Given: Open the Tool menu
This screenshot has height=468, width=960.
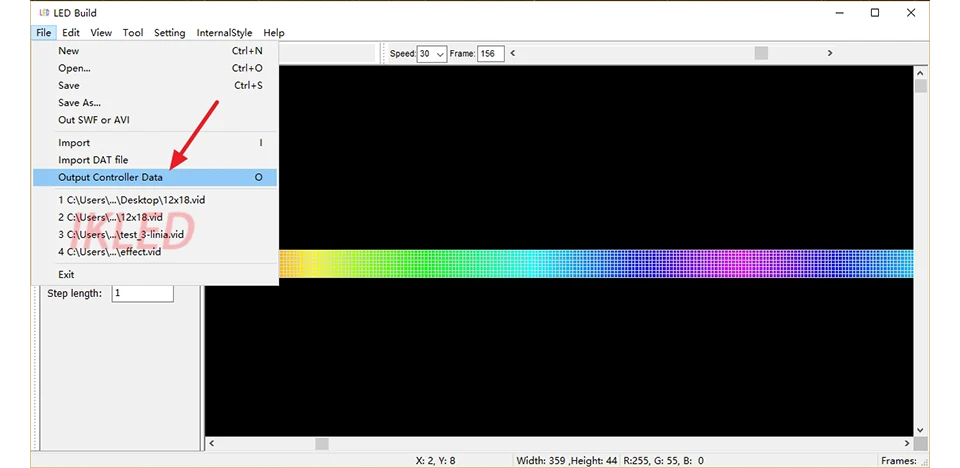Looking at the screenshot, I should 133,32.
